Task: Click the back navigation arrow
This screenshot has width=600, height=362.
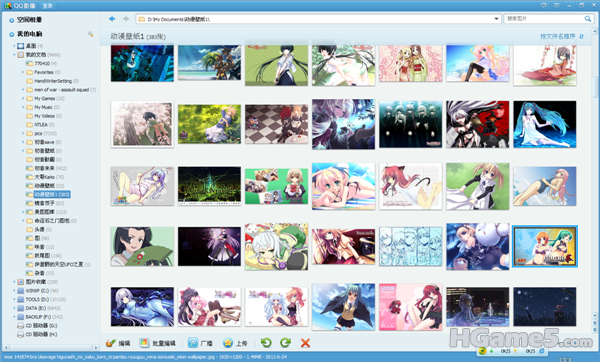Action: click(112, 19)
